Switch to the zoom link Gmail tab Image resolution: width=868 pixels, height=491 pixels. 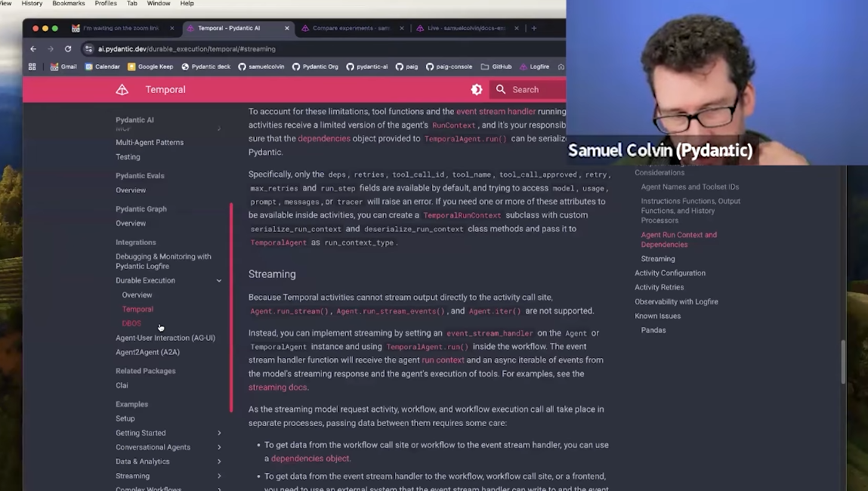121,28
